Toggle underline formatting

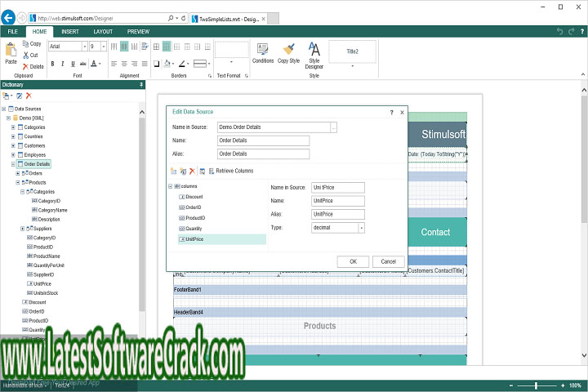[x=73, y=64]
